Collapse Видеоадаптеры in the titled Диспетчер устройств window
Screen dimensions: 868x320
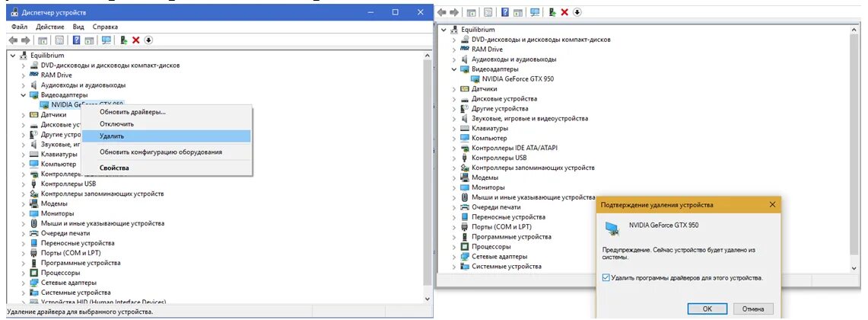[x=24, y=94]
